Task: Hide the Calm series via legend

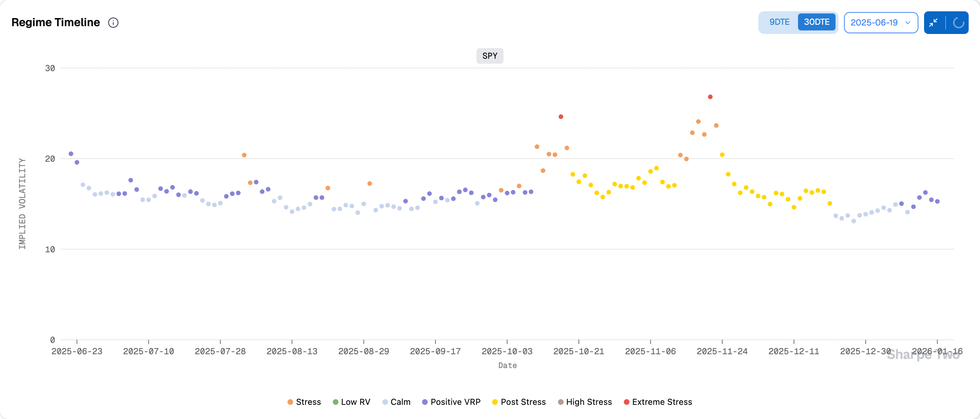Action: [396, 402]
